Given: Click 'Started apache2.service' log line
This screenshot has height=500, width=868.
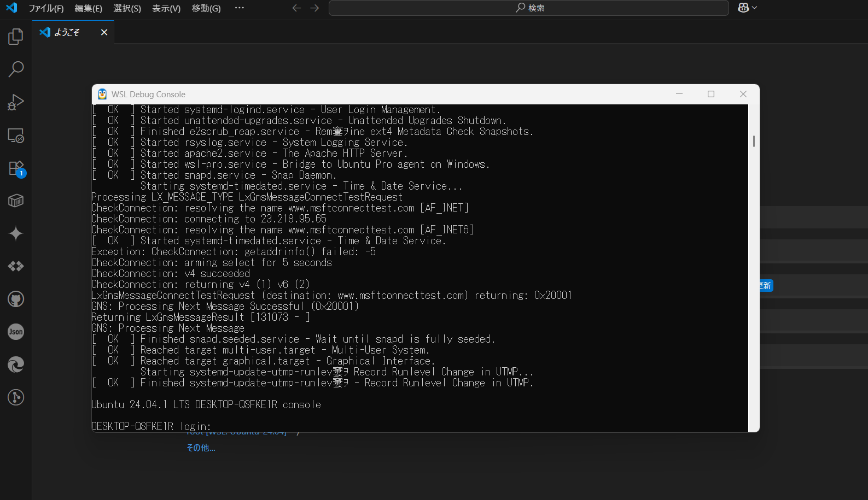Looking at the screenshot, I should pos(250,153).
